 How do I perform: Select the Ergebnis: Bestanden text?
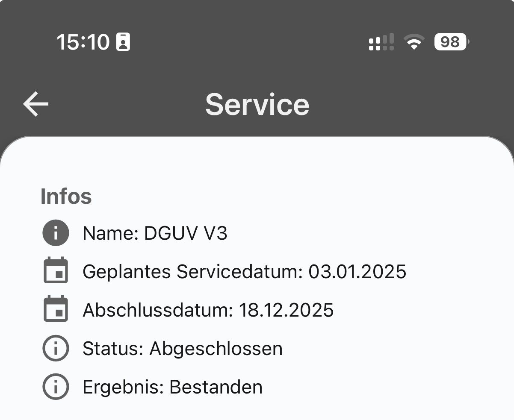pyautogui.click(x=172, y=387)
